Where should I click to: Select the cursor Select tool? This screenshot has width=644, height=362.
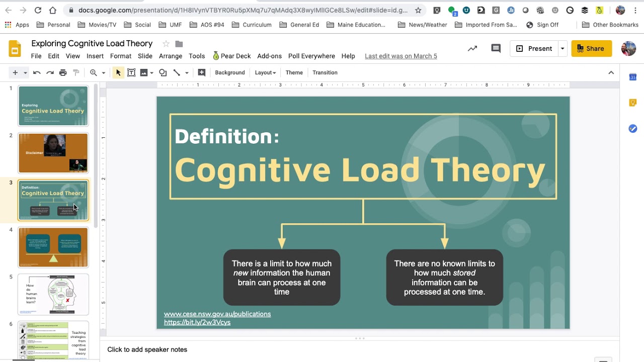pyautogui.click(x=118, y=72)
